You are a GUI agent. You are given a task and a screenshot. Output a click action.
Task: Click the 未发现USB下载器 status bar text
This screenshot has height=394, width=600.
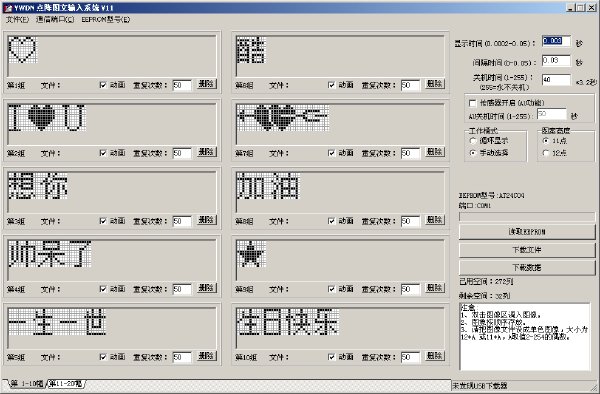pyautogui.click(x=480, y=385)
